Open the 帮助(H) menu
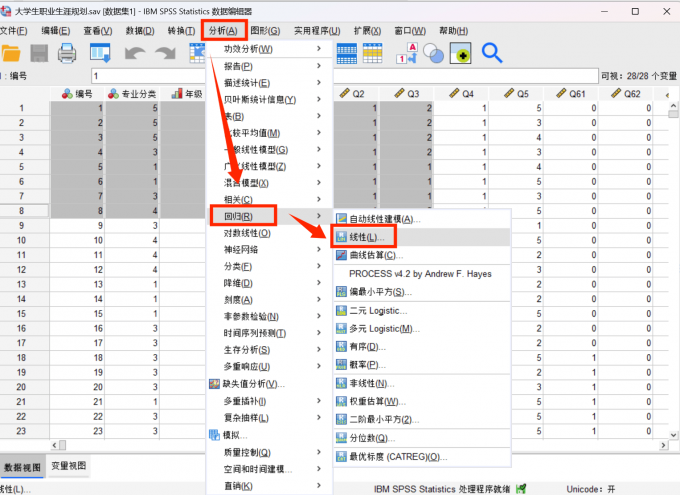This screenshot has height=495, width=680. tap(453, 31)
